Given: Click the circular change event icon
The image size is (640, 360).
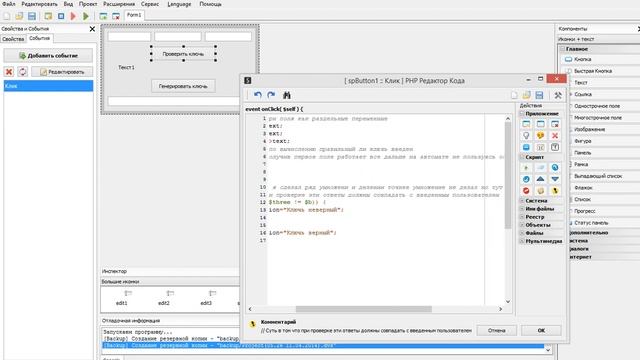Looking at the screenshot, I should pos(22,72).
